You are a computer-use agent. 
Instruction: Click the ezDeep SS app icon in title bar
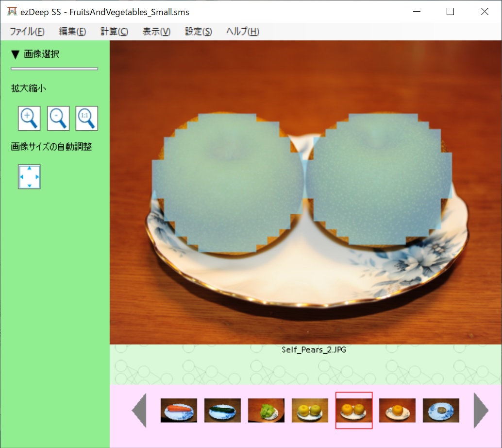point(12,12)
